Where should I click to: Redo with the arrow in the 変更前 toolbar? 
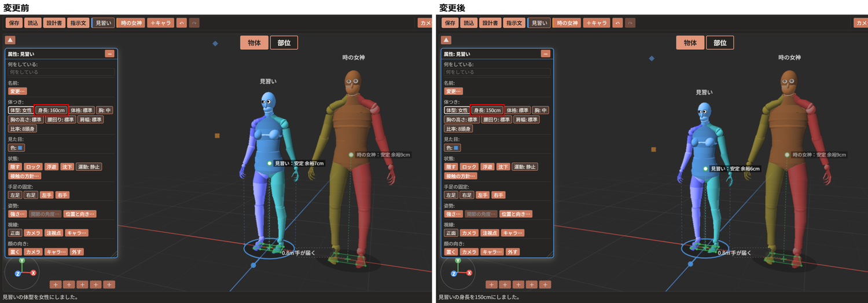pos(194,23)
